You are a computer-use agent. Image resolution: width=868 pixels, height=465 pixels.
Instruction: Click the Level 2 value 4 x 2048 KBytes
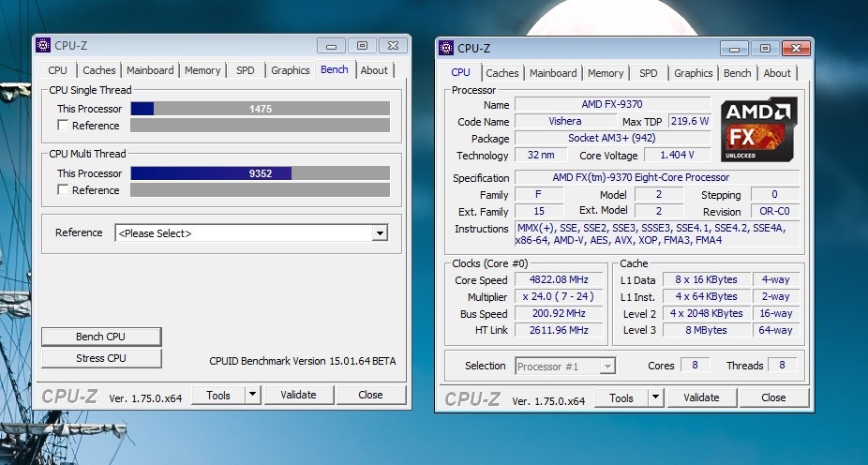pos(707,313)
